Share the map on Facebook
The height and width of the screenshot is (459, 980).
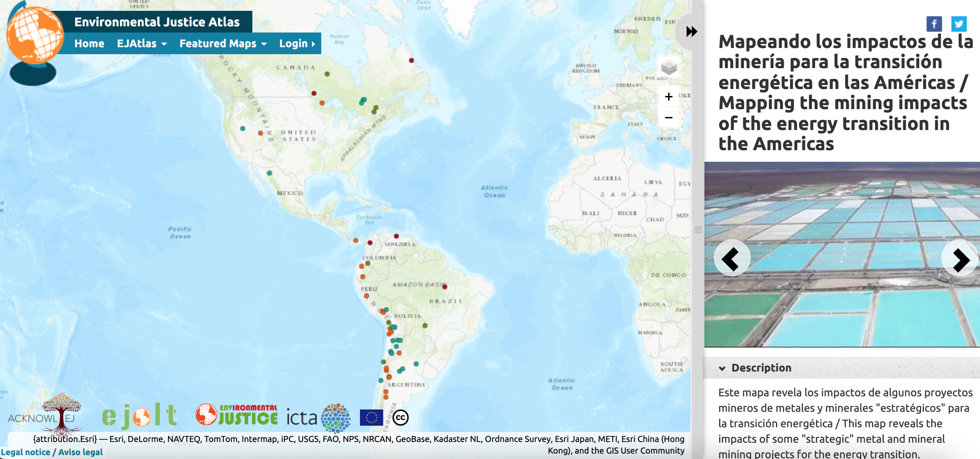[934, 24]
